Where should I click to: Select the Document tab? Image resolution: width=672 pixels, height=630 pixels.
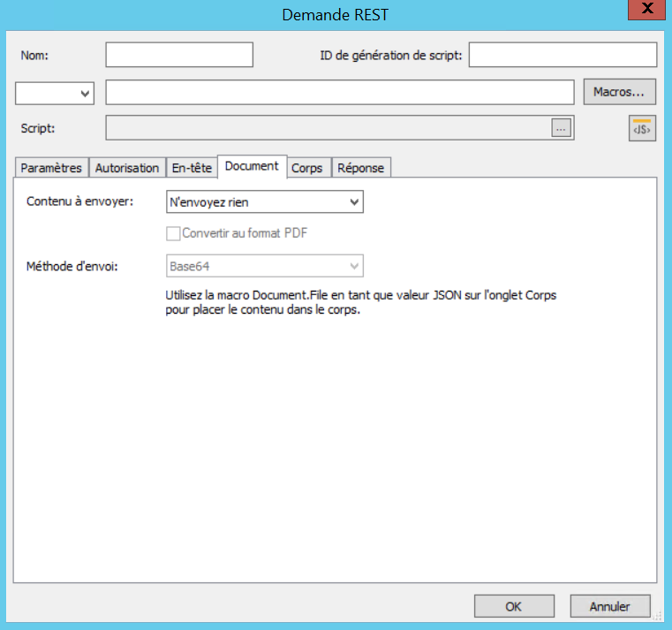click(252, 166)
